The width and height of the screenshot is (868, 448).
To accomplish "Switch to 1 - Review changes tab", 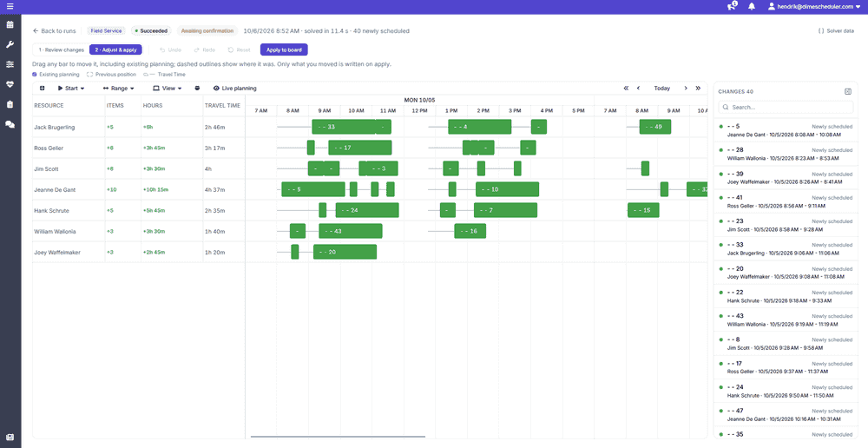I will (61, 49).
